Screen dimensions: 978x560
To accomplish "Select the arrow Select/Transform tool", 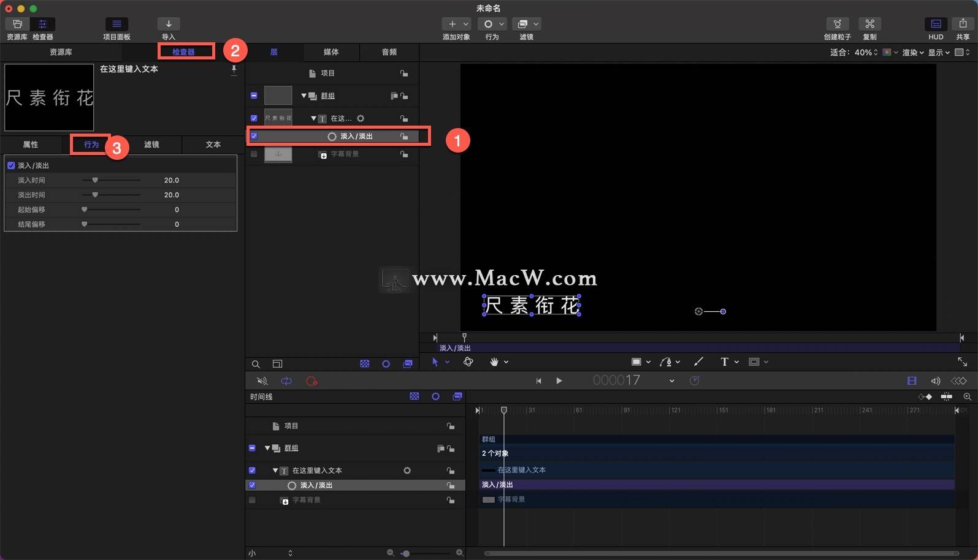I will (x=435, y=362).
